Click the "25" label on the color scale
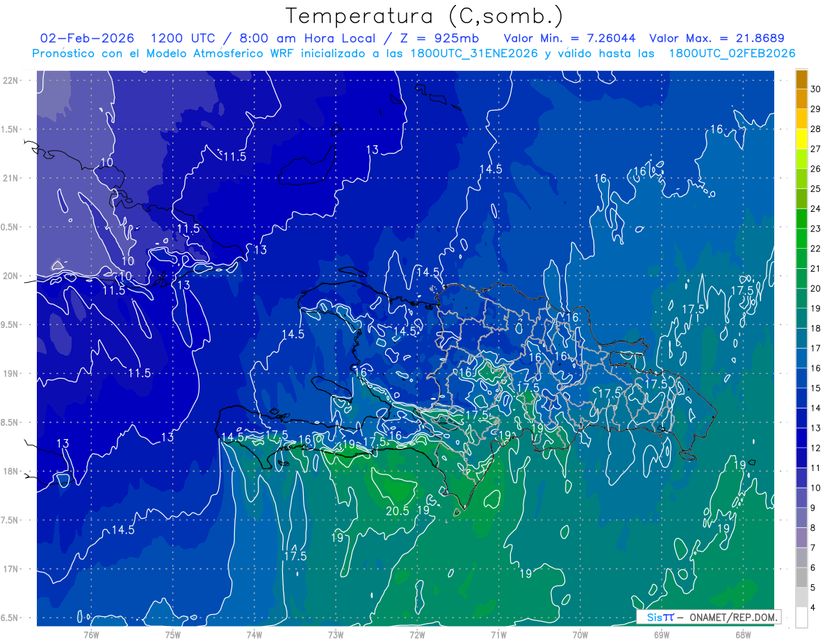The image size is (834, 644). click(x=815, y=189)
